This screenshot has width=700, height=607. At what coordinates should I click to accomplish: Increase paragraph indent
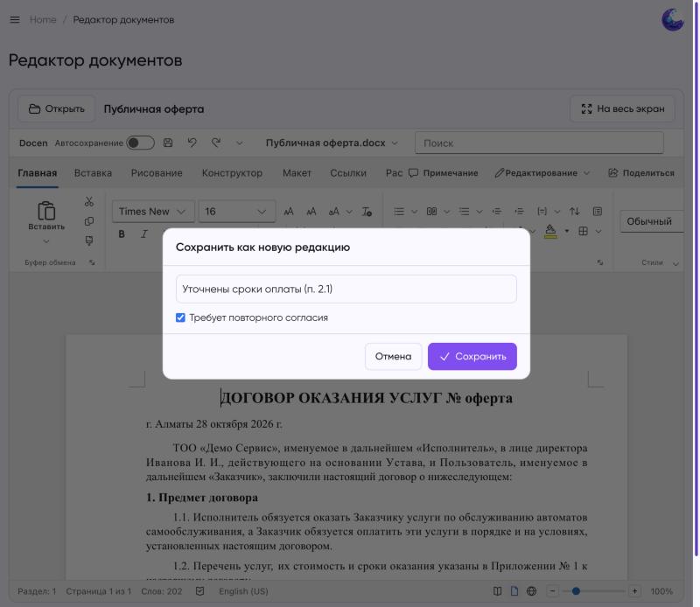pos(519,212)
